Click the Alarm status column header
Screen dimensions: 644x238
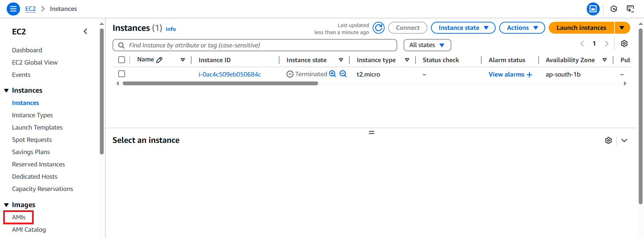point(507,60)
